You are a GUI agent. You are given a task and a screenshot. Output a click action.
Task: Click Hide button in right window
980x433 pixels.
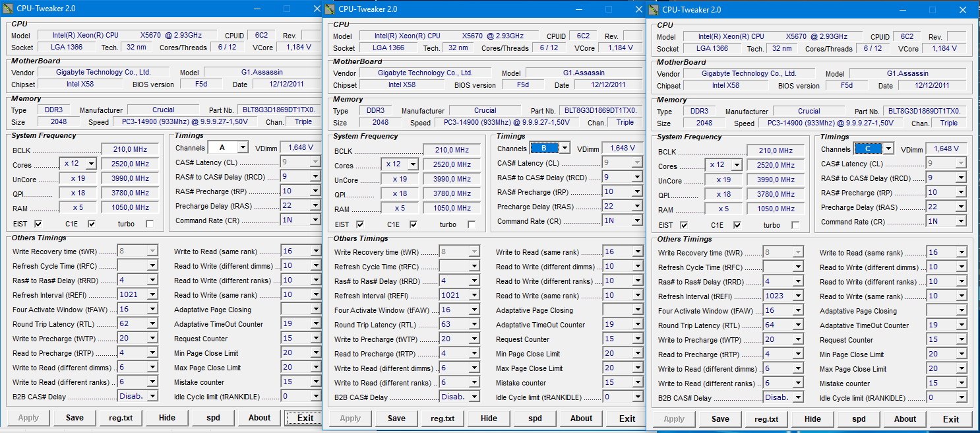tap(812, 419)
